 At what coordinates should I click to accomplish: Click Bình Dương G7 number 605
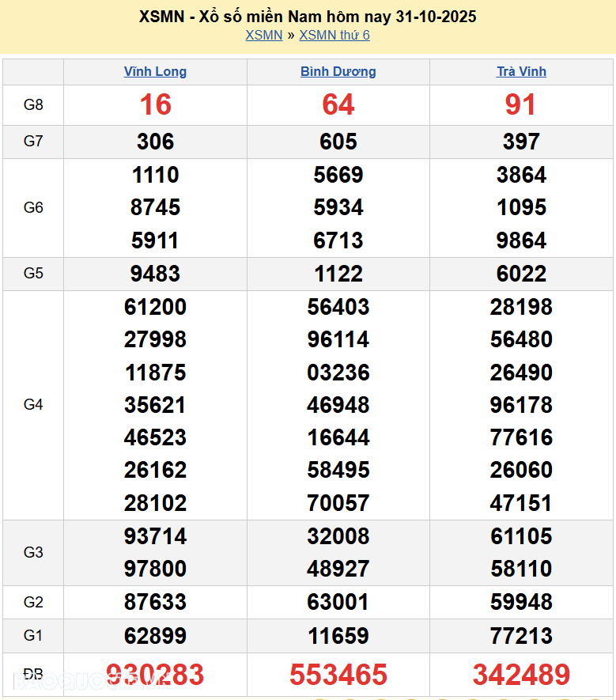pyautogui.click(x=338, y=142)
